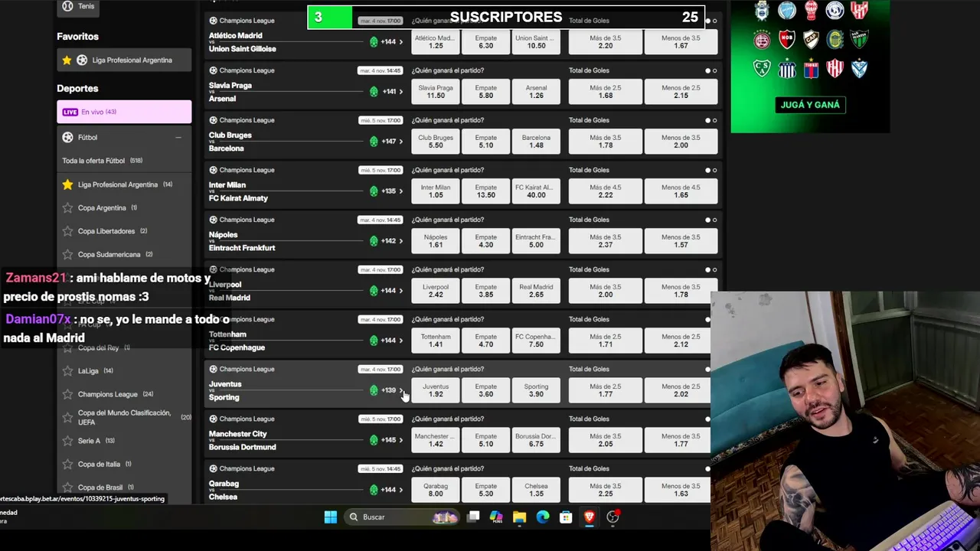Screen dimensions: 980x551
Task: Expand +135 markets for Inter Milan match
Action: click(x=392, y=191)
